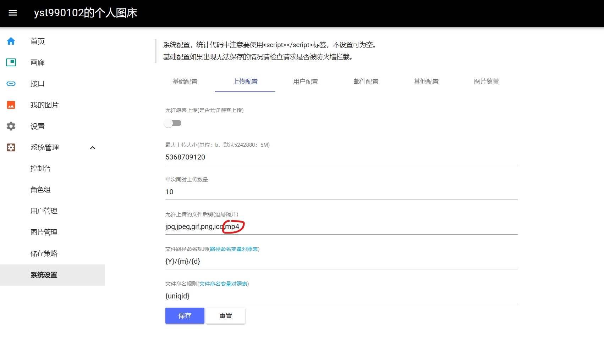Click the gear icon for 设置
604x364 pixels.
pos(11,127)
